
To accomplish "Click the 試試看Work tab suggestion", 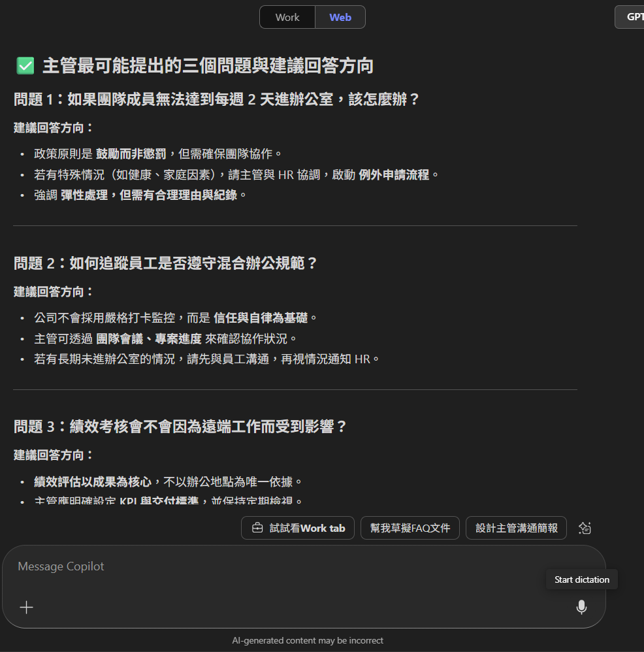I will (298, 528).
